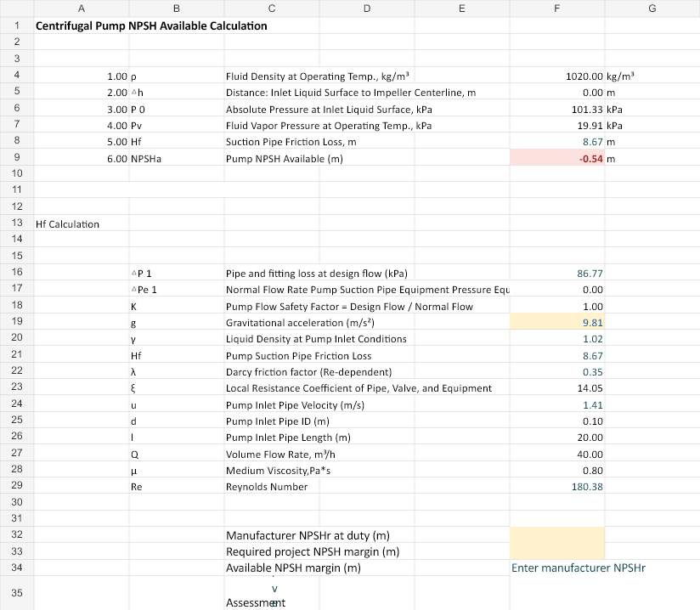Select row 9 header

tap(16, 157)
